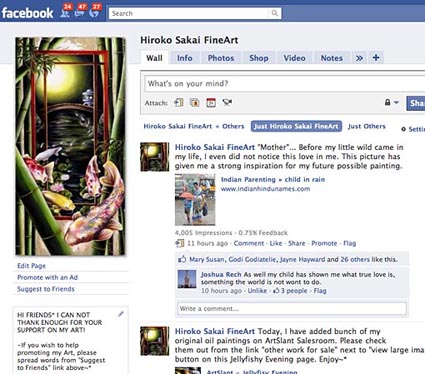Open Jayne Hayward's profile link
This screenshot has height=374, width=425.
pyautogui.click(x=302, y=259)
